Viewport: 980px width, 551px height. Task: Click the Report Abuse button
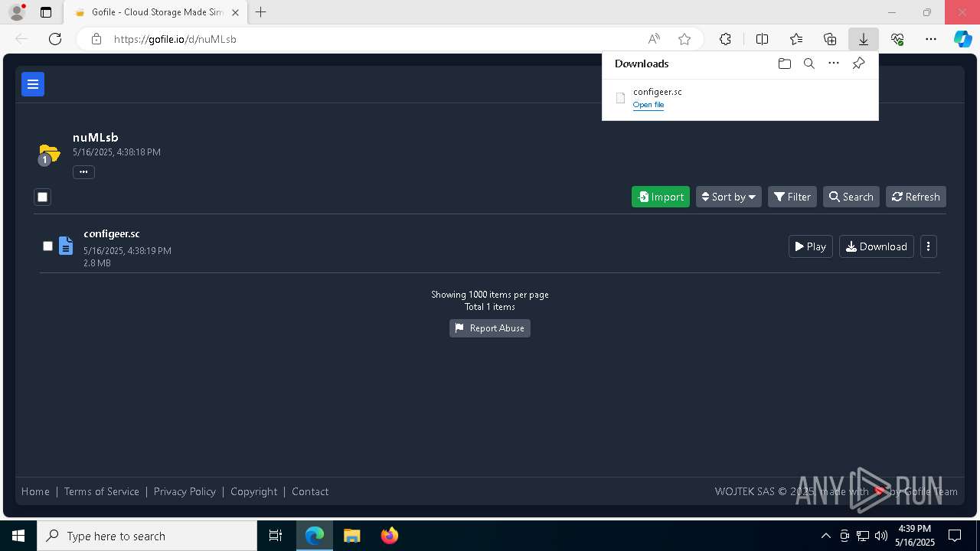[490, 328]
